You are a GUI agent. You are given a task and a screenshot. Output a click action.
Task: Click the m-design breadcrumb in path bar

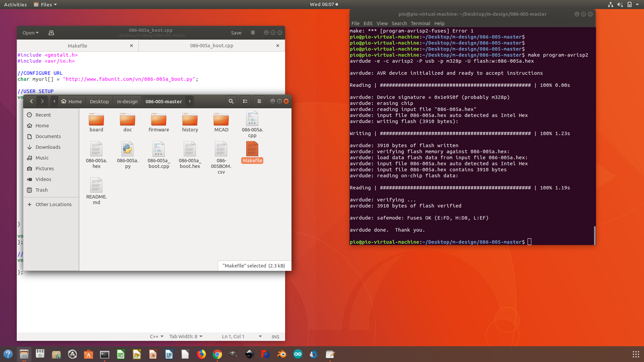coord(127,101)
